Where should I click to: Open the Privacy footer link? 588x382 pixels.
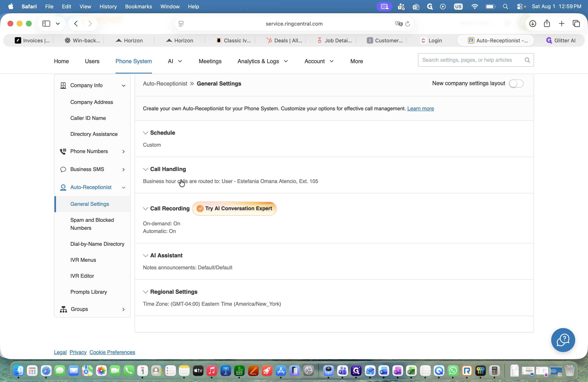pos(78,352)
